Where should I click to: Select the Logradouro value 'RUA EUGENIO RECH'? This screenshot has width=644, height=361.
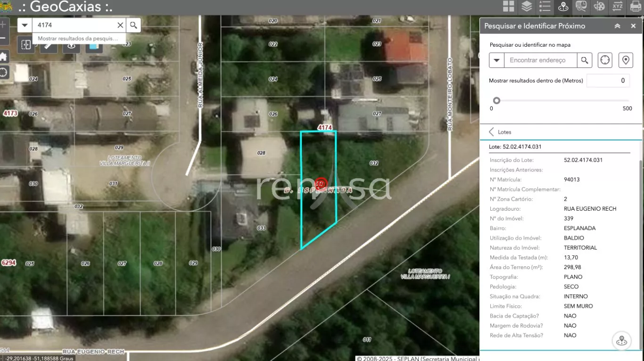[x=590, y=209]
